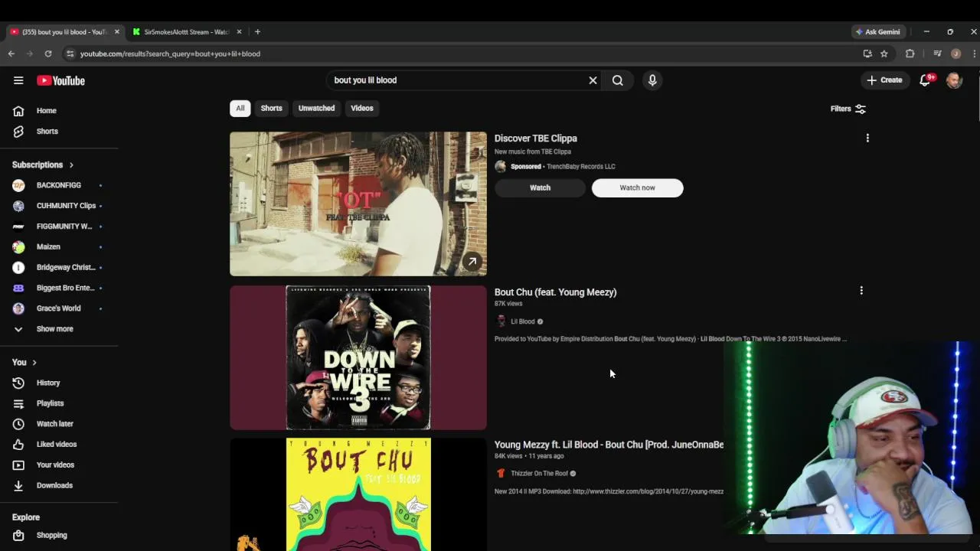Go to YouTube home via logo
Screen dimensions: 980x551
(60, 80)
